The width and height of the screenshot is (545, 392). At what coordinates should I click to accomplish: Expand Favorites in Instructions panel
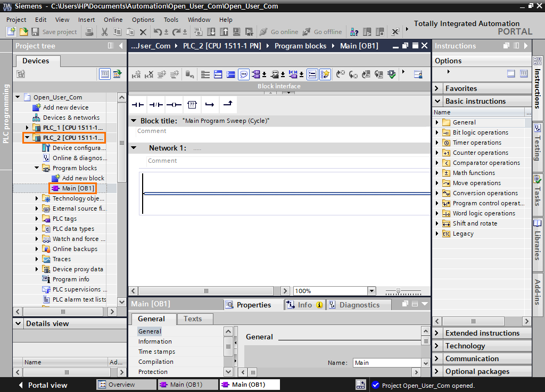(x=437, y=88)
